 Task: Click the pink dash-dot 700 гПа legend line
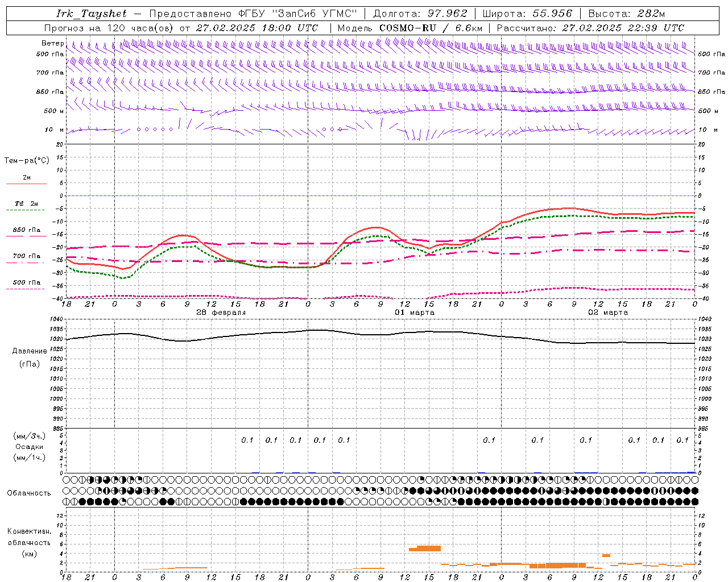(x=26, y=263)
